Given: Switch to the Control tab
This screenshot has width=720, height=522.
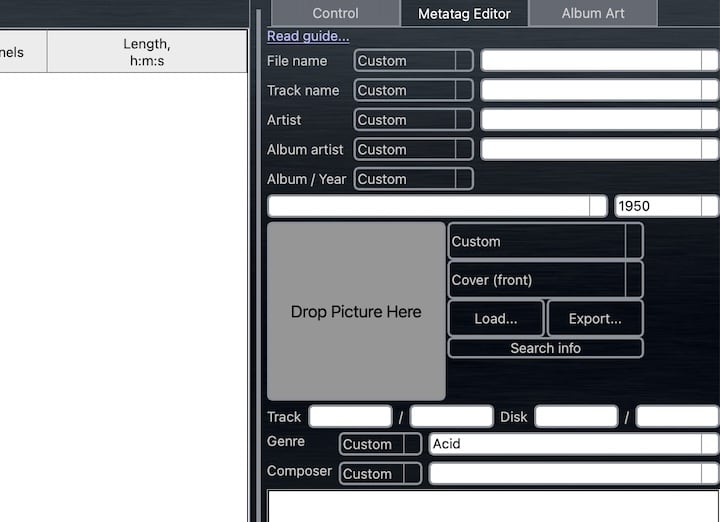Looking at the screenshot, I should (x=335, y=13).
